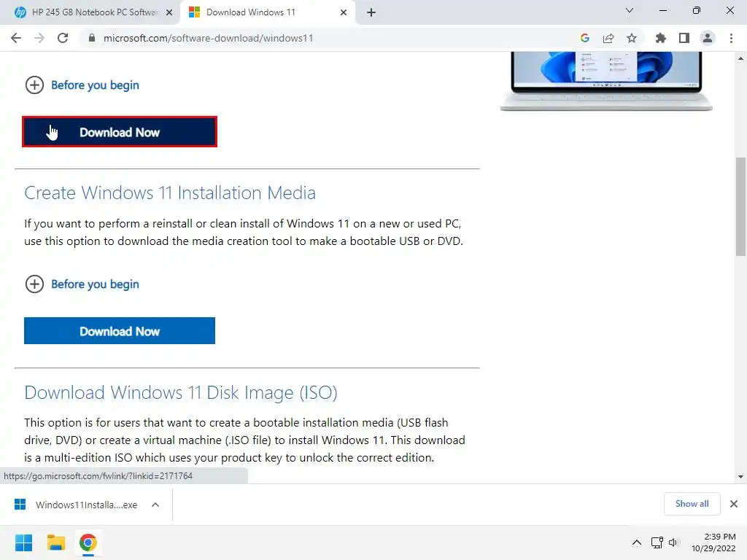Toggle the Chrome side panel icon
This screenshot has width=747, height=560.
(684, 38)
